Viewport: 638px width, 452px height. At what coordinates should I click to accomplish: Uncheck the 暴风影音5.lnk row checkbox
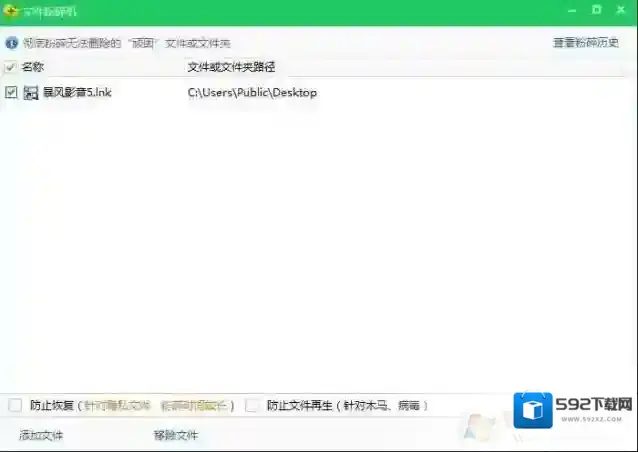(11, 93)
